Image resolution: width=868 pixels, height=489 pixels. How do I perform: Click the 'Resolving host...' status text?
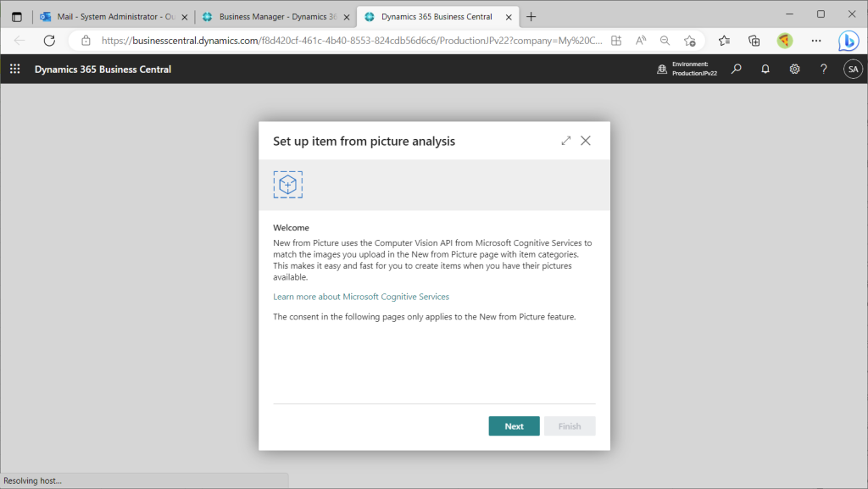pyautogui.click(x=33, y=481)
